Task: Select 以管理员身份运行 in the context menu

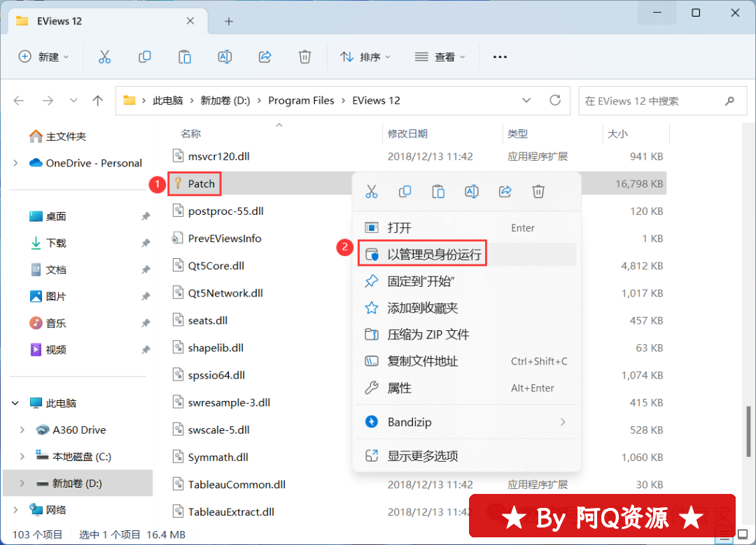Action: [x=434, y=255]
